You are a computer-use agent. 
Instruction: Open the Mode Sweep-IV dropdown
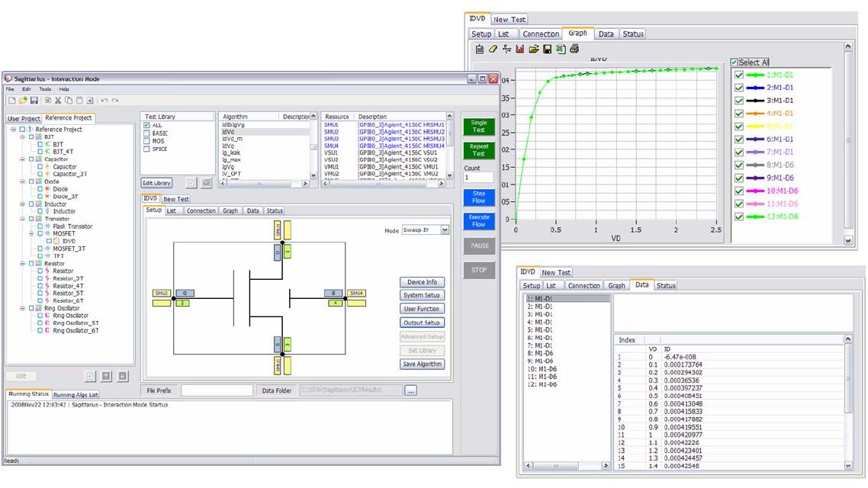point(445,230)
